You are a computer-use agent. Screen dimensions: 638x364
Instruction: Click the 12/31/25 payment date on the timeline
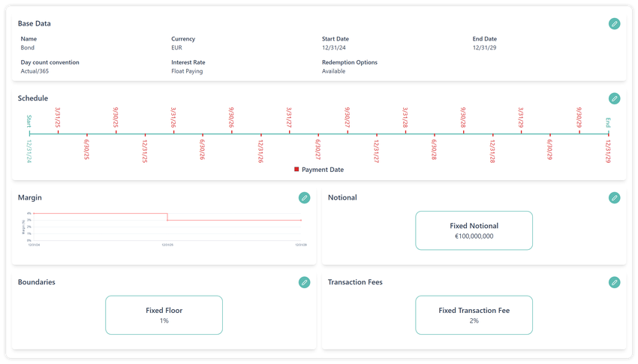[x=145, y=134]
